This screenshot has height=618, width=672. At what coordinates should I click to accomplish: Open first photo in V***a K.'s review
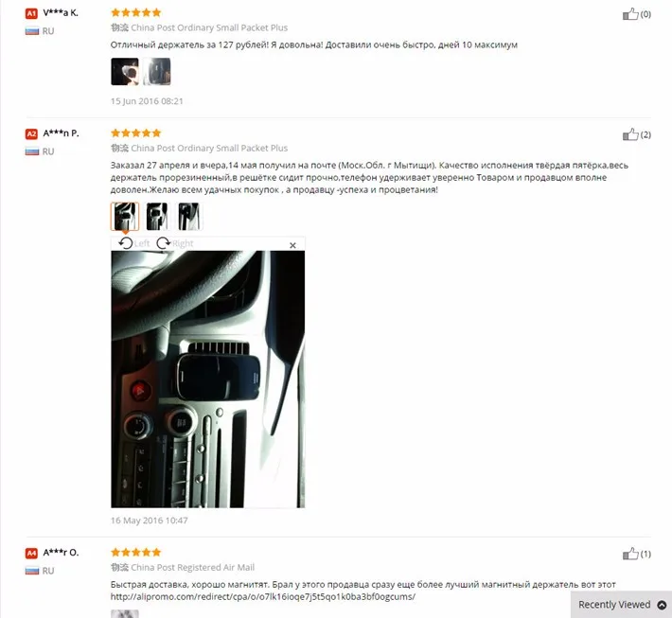click(x=125, y=72)
